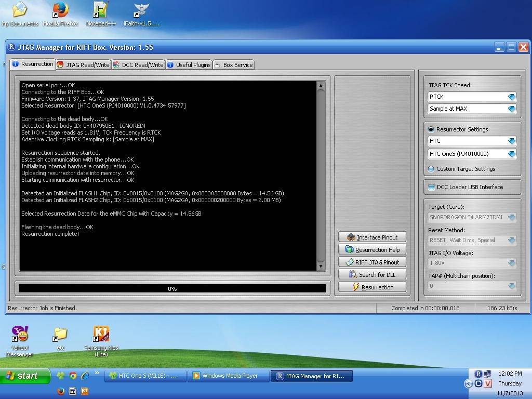
Task: Open the TAP# Multichain position dropdown
Action: [x=472, y=286]
